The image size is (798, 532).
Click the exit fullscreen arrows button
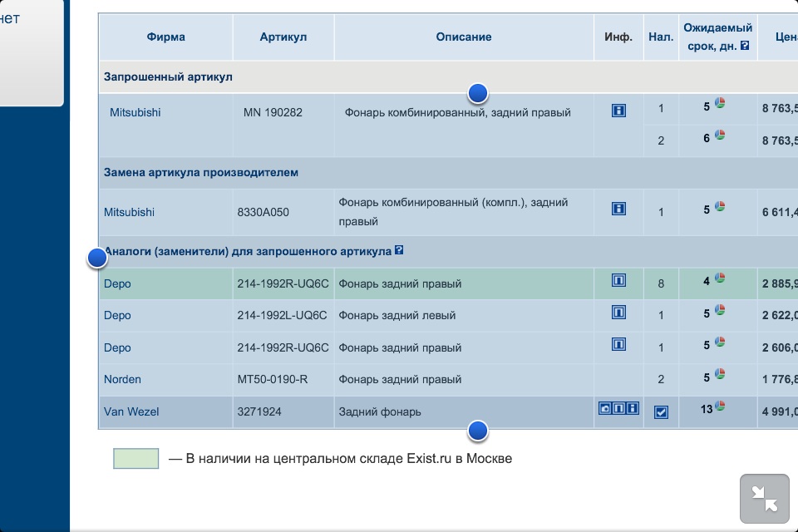tap(764, 499)
